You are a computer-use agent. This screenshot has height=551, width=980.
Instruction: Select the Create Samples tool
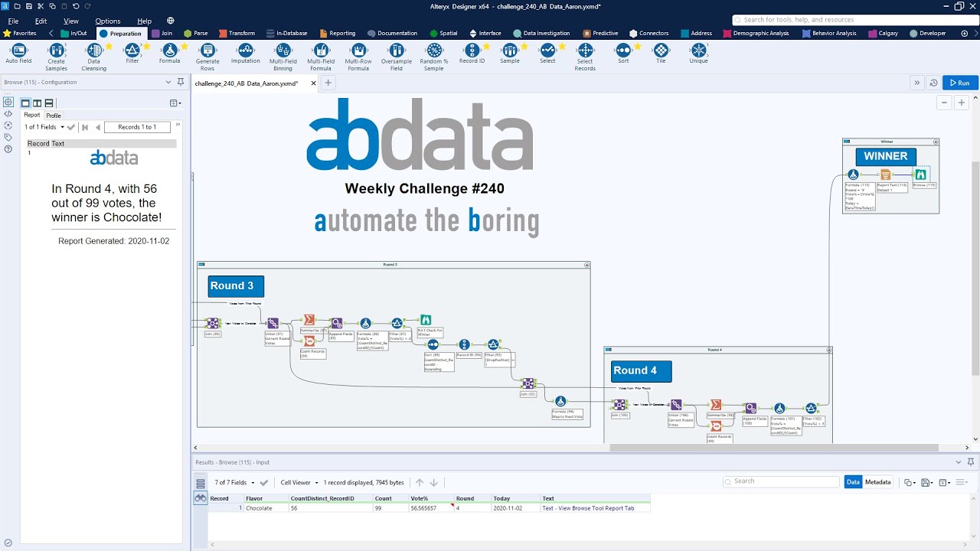tap(56, 57)
